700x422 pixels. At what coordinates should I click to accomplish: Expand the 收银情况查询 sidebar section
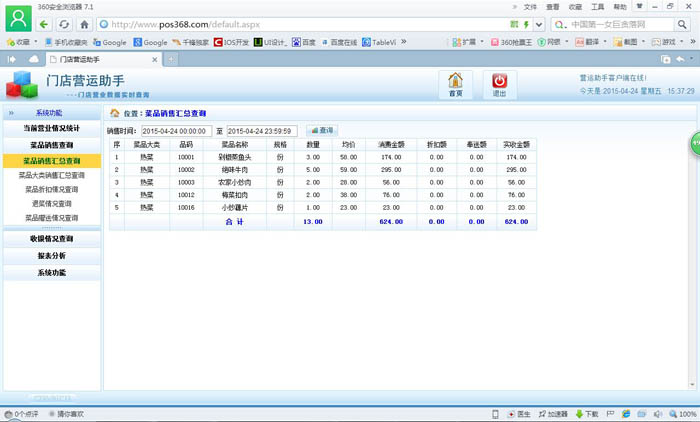(51, 239)
